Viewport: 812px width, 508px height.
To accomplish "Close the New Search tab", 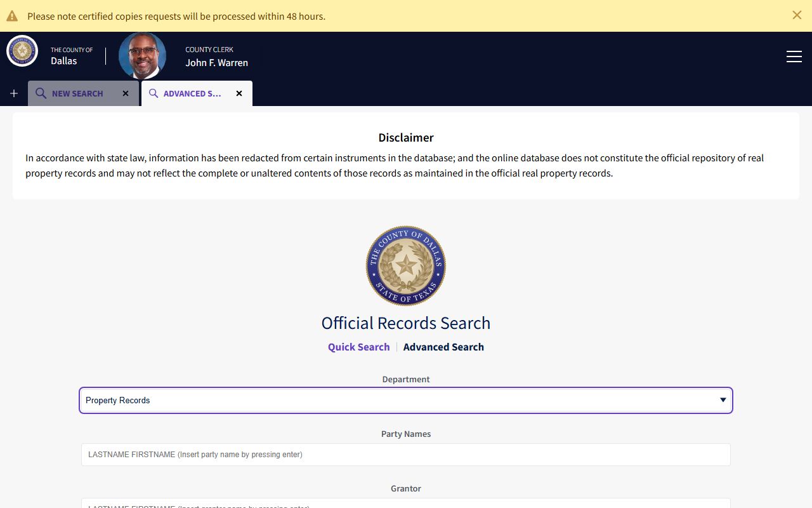I will (126, 93).
